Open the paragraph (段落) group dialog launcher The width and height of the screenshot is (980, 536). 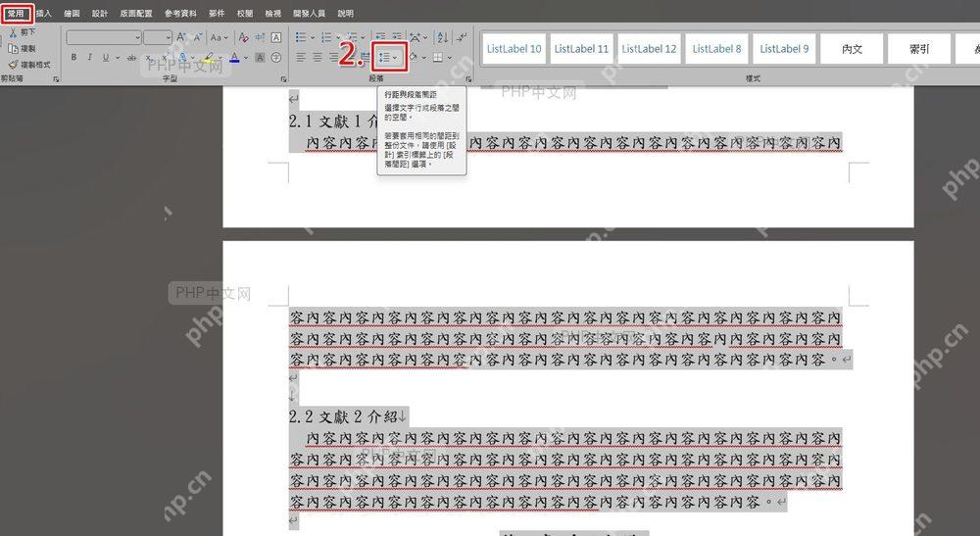[x=468, y=79]
